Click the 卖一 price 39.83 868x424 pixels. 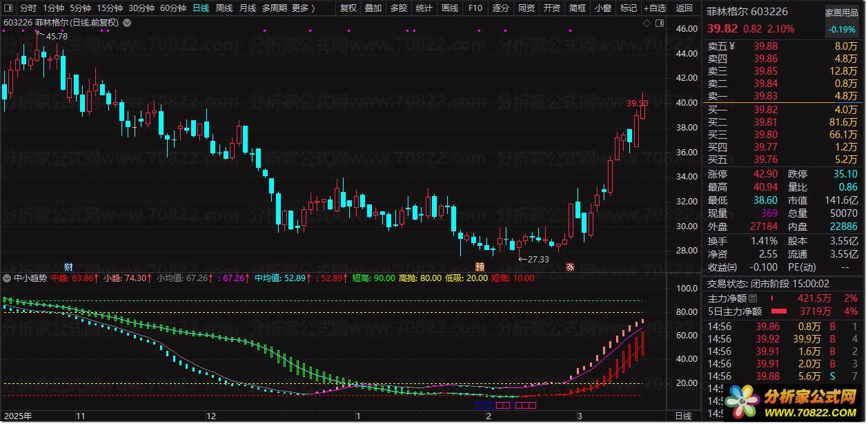coord(765,96)
